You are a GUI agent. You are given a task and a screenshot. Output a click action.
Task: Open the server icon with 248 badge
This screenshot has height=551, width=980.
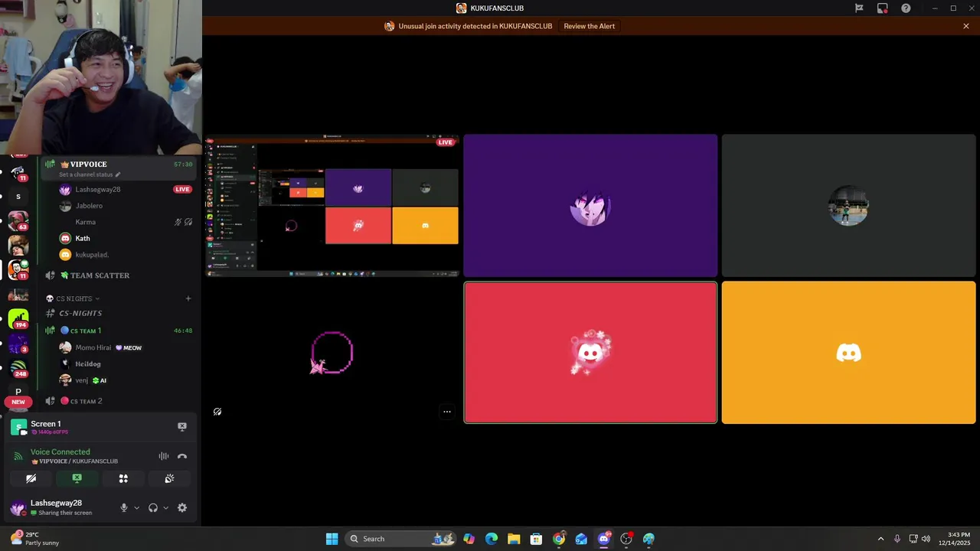point(18,368)
